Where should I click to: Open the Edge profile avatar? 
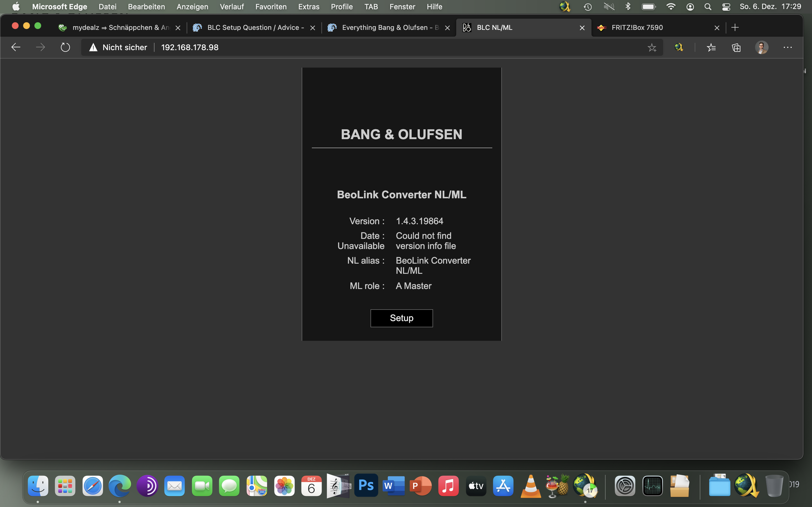point(761,47)
